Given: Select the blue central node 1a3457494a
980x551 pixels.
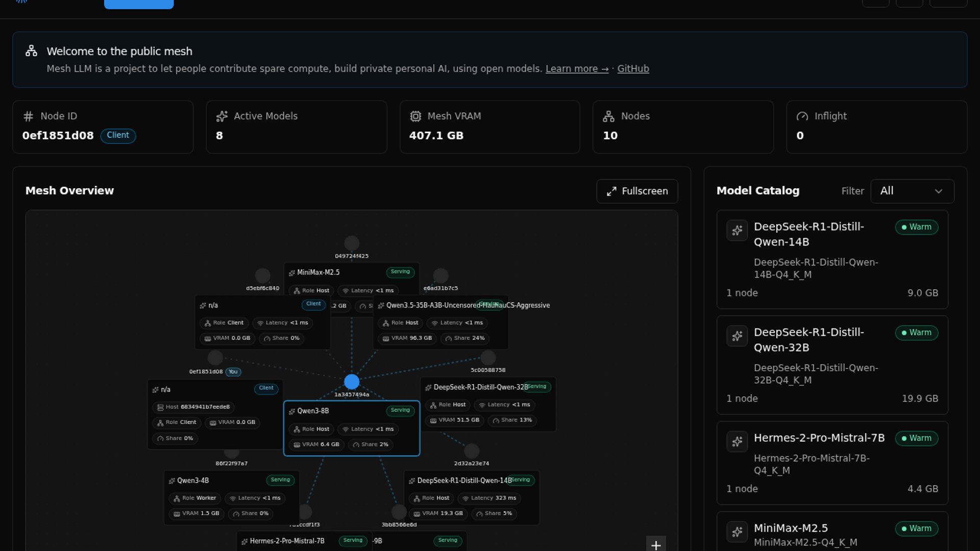Looking at the screenshot, I should point(352,382).
